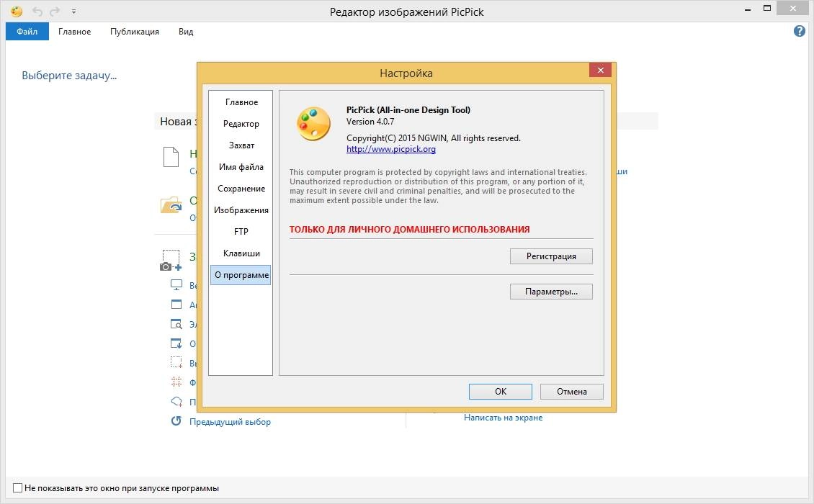Image resolution: width=814 pixels, height=504 pixels.
Task: Click the Написать на экране link
Action: tap(503, 418)
